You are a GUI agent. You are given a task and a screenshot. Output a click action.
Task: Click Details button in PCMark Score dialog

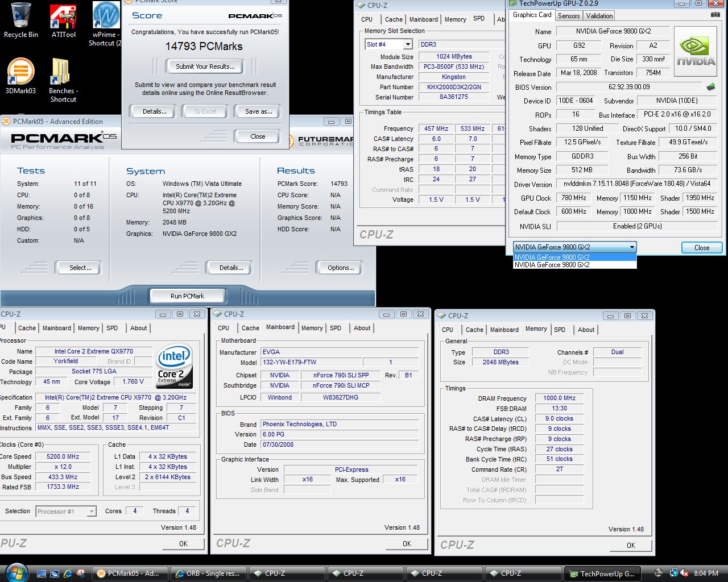point(154,111)
